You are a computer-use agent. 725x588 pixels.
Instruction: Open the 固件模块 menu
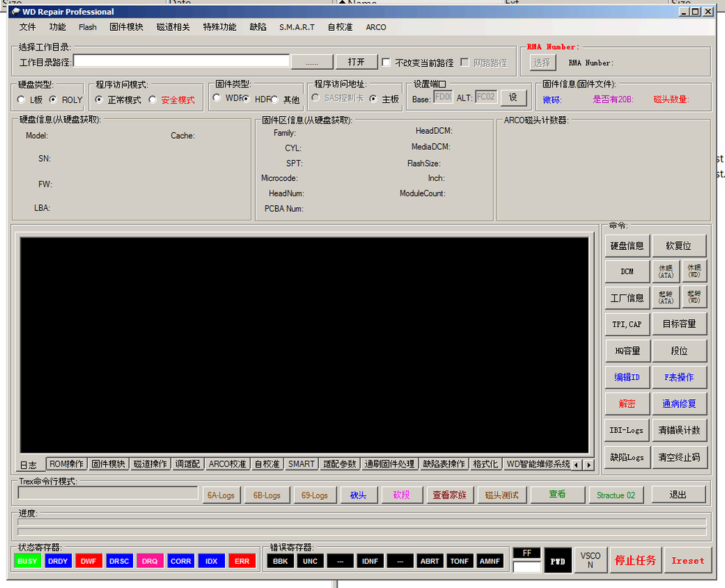[x=126, y=27]
